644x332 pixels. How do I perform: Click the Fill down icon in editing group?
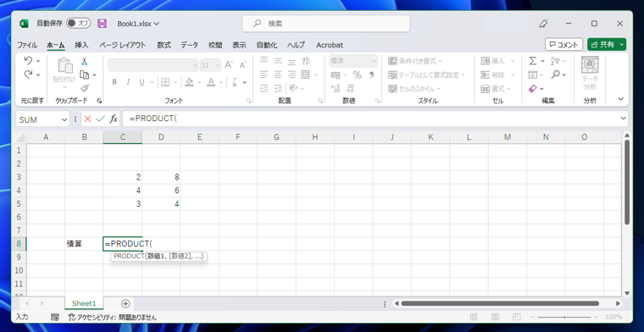tap(533, 75)
